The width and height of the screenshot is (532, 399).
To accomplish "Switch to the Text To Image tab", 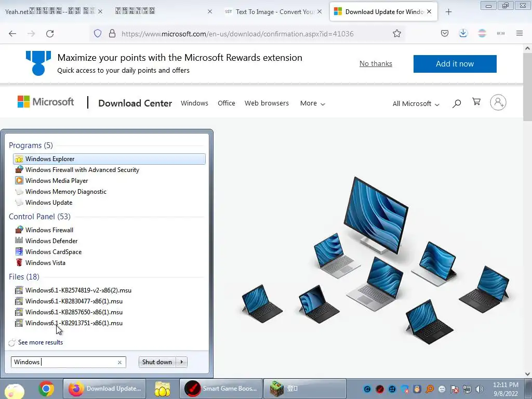I will [274, 11].
